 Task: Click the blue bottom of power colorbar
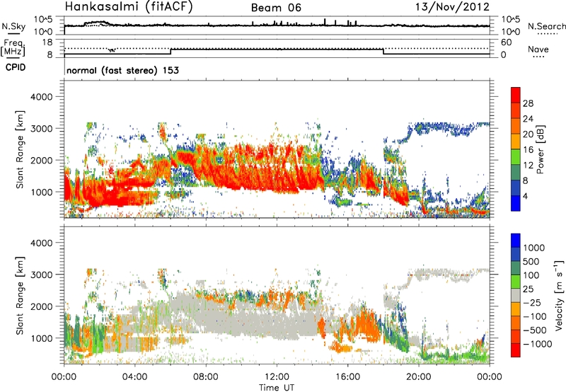click(516, 203)
